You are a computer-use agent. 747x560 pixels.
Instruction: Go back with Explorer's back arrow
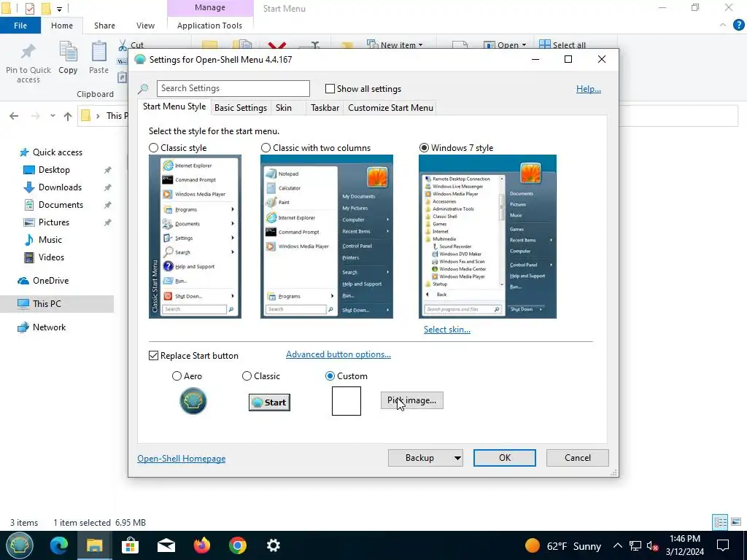click(x=14, y=116)
